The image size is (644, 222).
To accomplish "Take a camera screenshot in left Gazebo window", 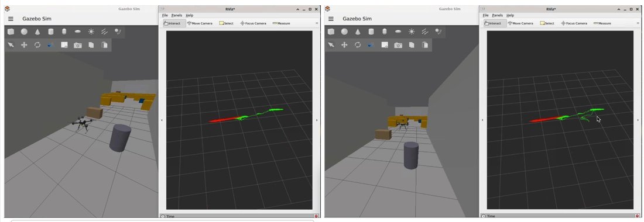I will click(78, 45).
